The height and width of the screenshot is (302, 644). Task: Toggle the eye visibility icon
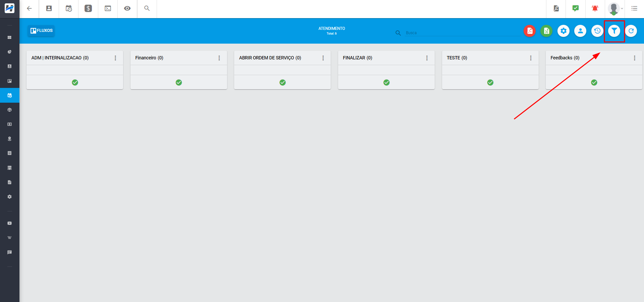(127, 8)
